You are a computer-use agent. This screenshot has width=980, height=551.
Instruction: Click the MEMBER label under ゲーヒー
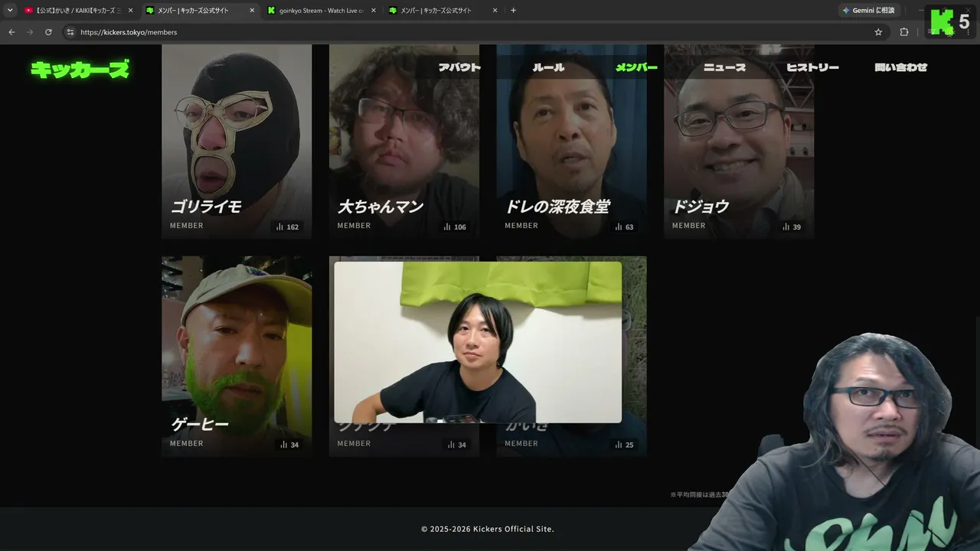(187, 443)
